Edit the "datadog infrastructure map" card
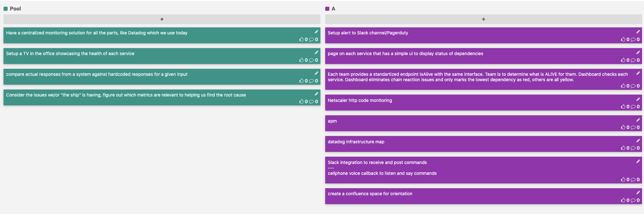Screen dimensions: 644x214 pos(638,141)
